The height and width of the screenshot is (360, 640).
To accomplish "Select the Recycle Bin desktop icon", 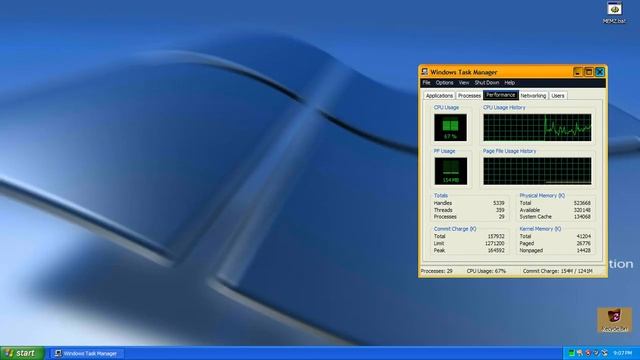I will click(615, 320).
